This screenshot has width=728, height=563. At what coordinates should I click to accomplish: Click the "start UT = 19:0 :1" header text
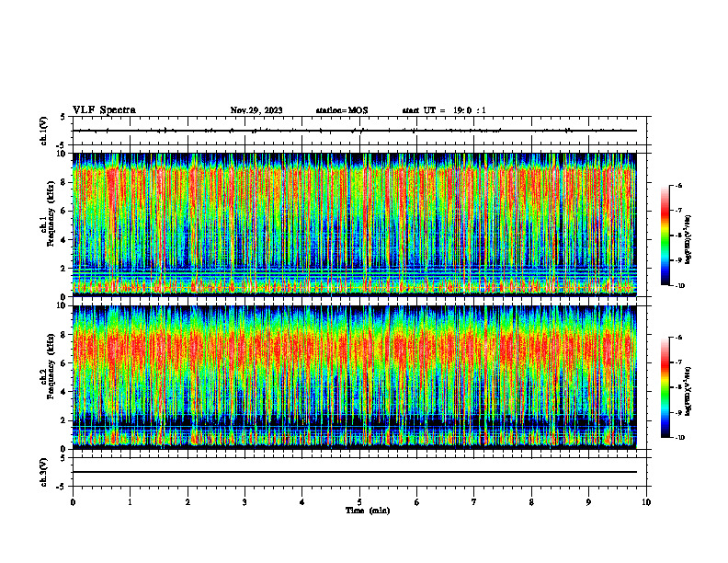tap(444, 110)
